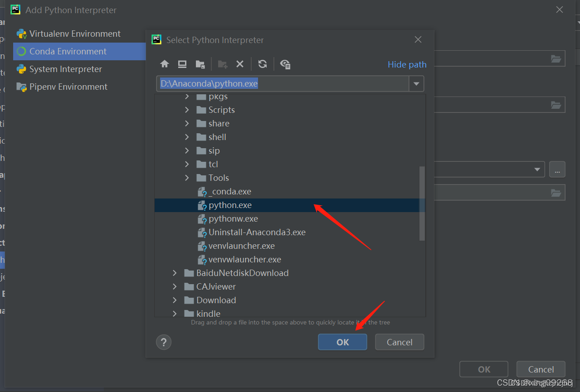Click the Project directory toolbar icon
This screenshot has height=392, width=580.
coord(200,64)
